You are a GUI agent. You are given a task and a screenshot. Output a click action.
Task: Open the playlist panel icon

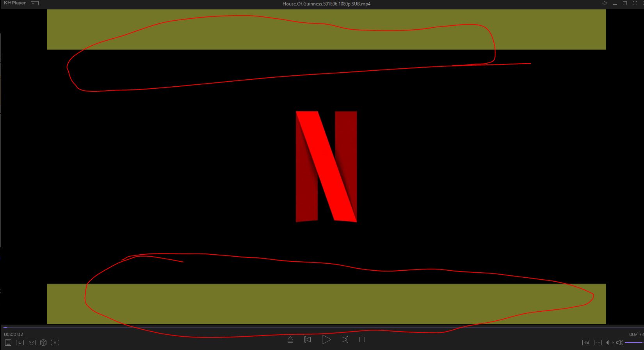pos(8,343)
